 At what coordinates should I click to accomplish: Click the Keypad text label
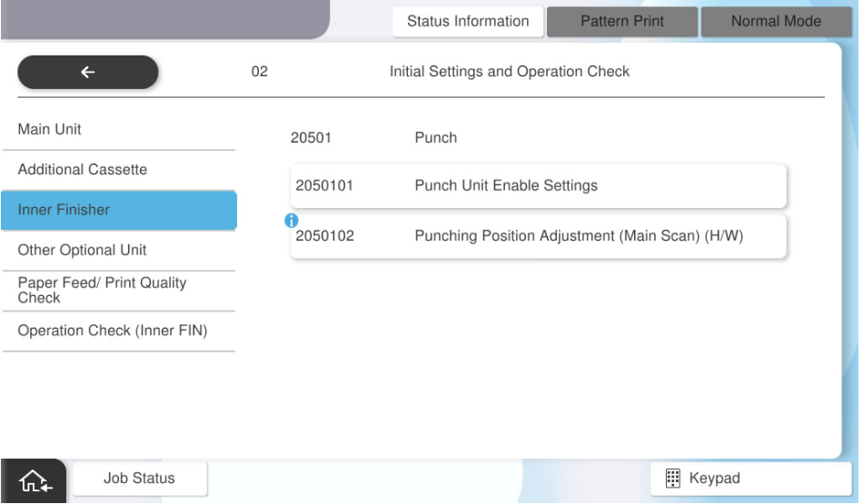click(x=714, y=479)
